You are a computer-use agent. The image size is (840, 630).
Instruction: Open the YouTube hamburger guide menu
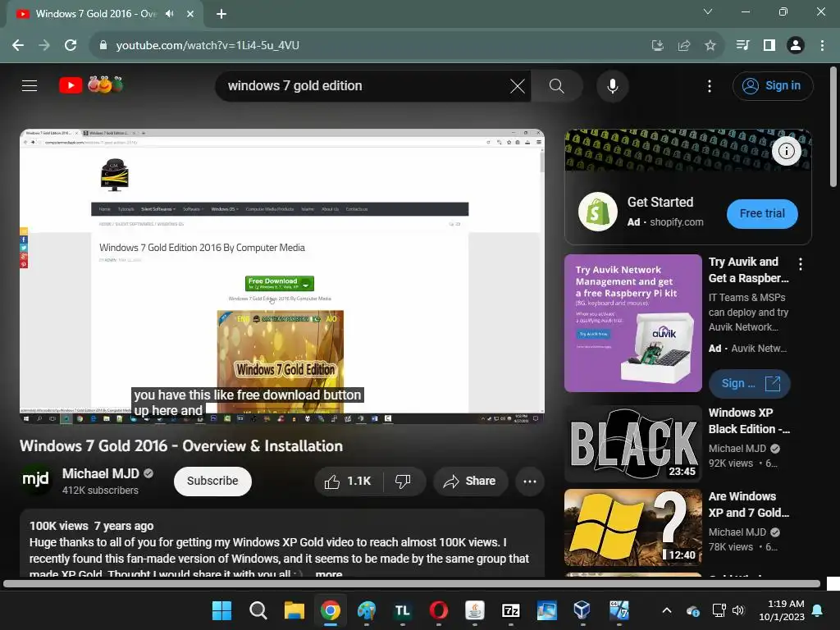(x=30, y=85)
